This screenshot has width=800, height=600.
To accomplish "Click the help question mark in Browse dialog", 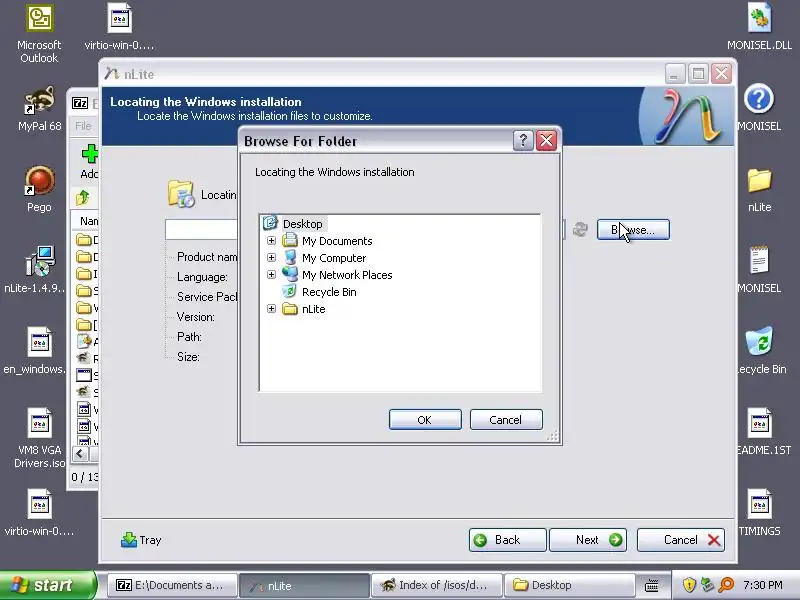I will tap(523, 140).
